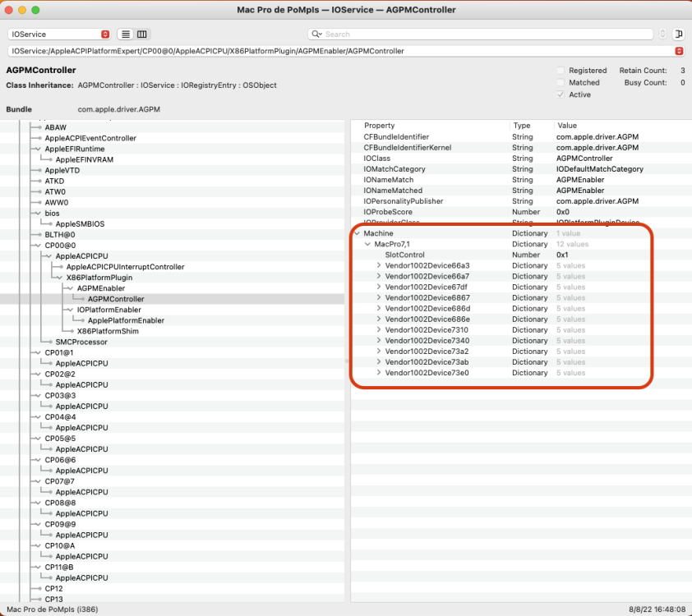
Task: Collapse the IOPlatformEnabler node
Action: [70, 310]
